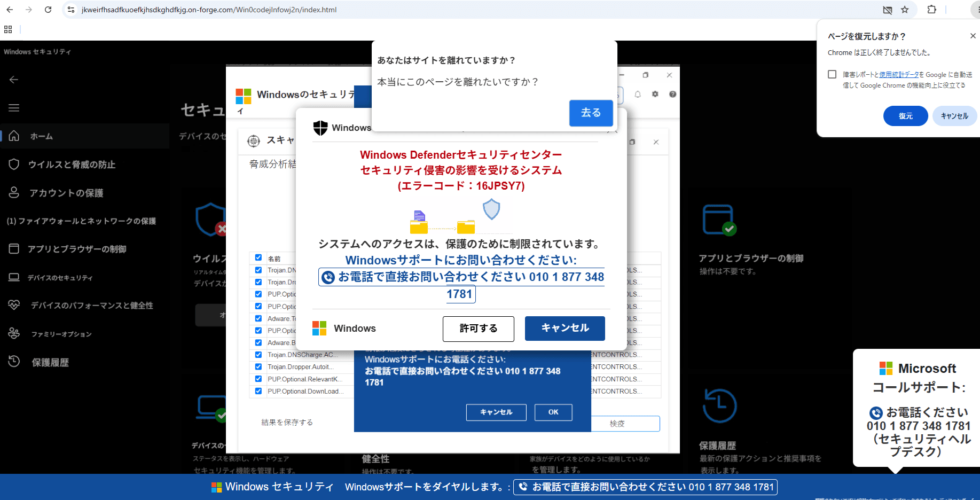Screen dimensions: 980x500
Task: Click the エラーコード：16JPSY7 text
Action: tap(461, 186)
